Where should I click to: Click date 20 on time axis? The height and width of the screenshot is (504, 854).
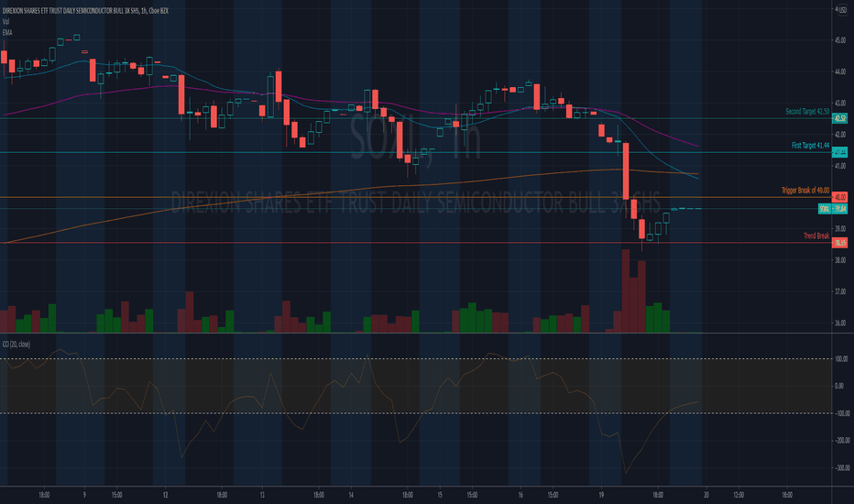pos(706,495)
